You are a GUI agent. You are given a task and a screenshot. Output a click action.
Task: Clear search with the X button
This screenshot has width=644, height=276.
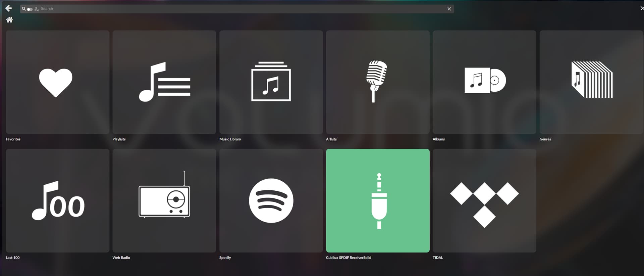click(449, 9)
